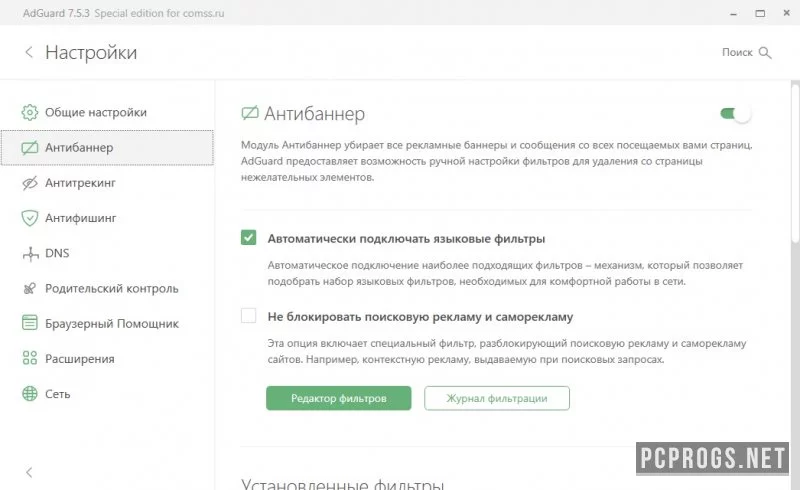Open Расширения section
800x490 pixels.
point(107,359)
